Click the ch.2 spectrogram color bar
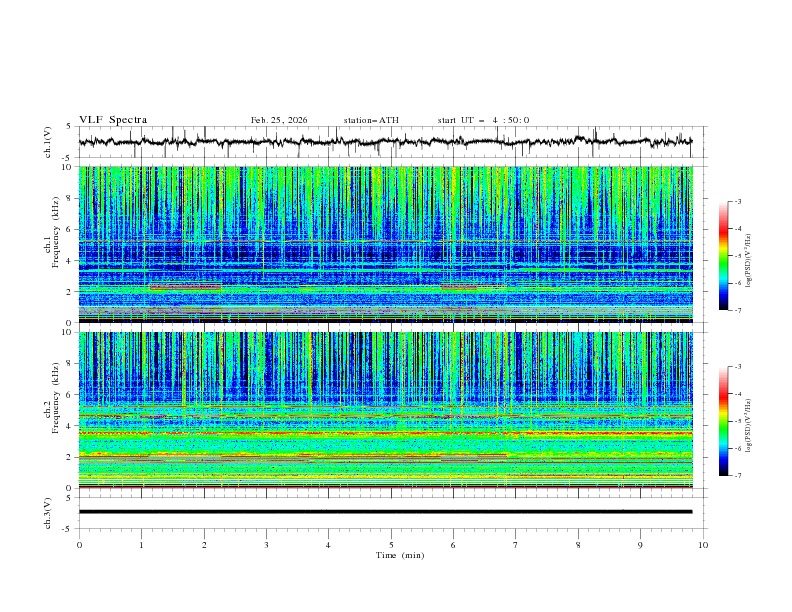This screenshot has height=612, width=792. (723, 421)
